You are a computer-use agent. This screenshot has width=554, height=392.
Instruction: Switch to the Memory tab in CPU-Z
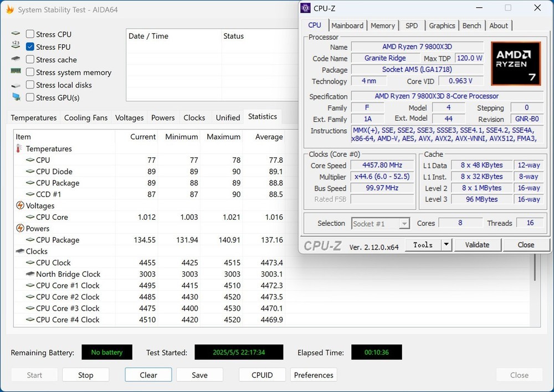pos(383,25)
